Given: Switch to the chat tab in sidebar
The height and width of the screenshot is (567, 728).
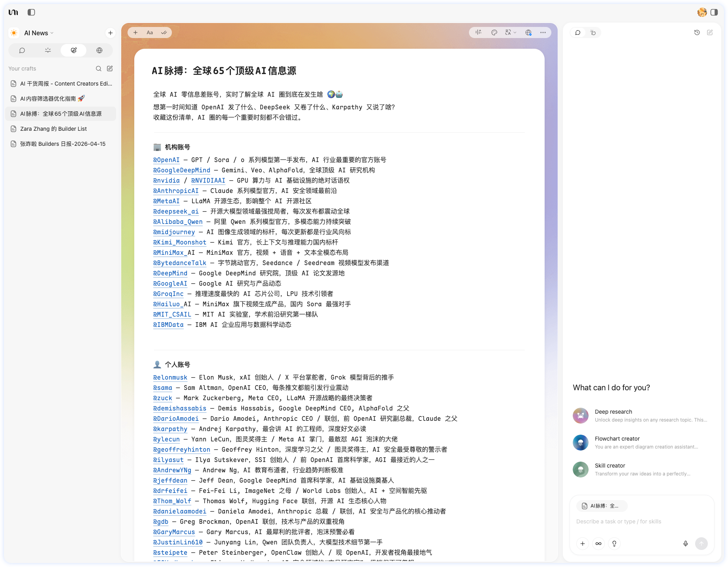Looking at the screenshot, I should pos(22,50).
